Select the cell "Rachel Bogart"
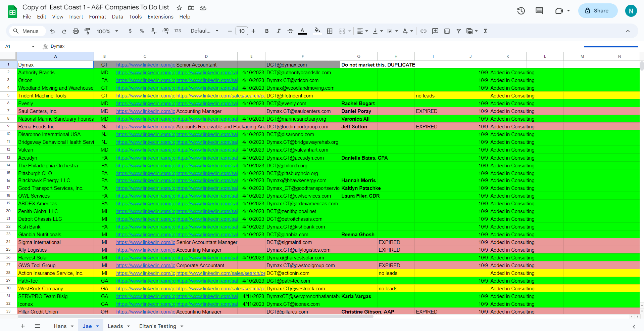Image resolution: width=644 pixels, height=331 pixels. point(358,104)
